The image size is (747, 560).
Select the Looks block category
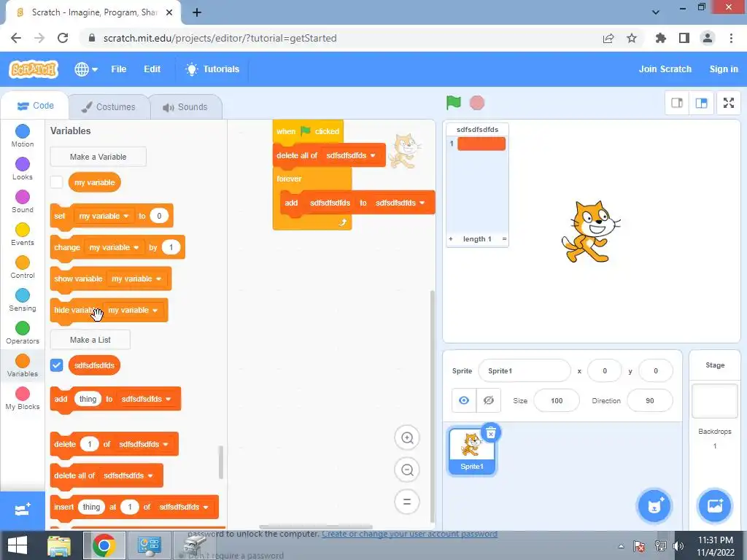pyautogui.click(x=23, y=169)
